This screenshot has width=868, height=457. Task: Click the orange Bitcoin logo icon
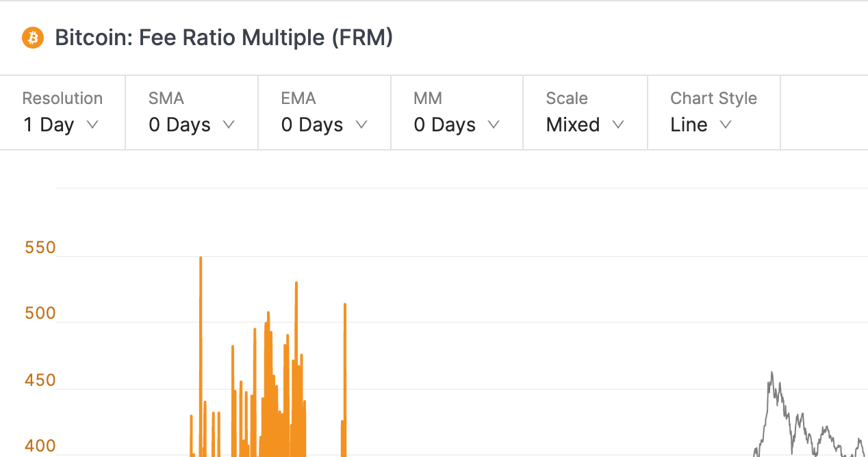point(33,38)
